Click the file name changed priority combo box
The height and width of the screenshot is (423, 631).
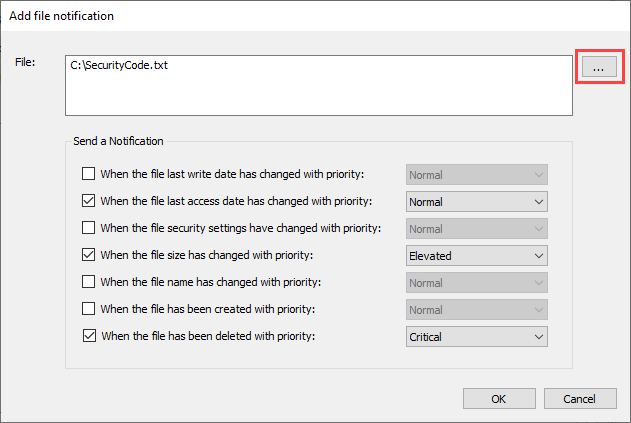click(476, 283)
